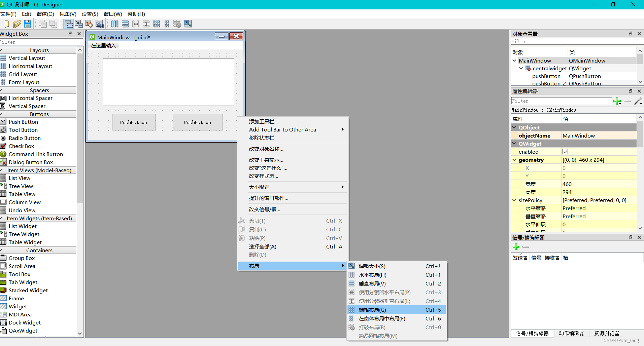
Task: Click the second PushButton on the form
Action: tap(198, 122)
